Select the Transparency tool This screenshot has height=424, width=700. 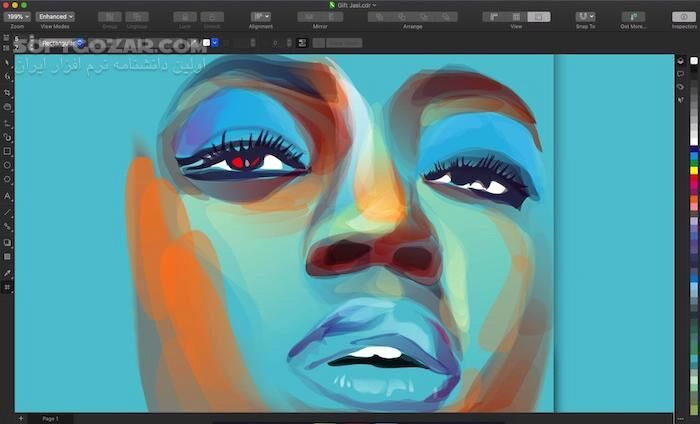point(7,257)
